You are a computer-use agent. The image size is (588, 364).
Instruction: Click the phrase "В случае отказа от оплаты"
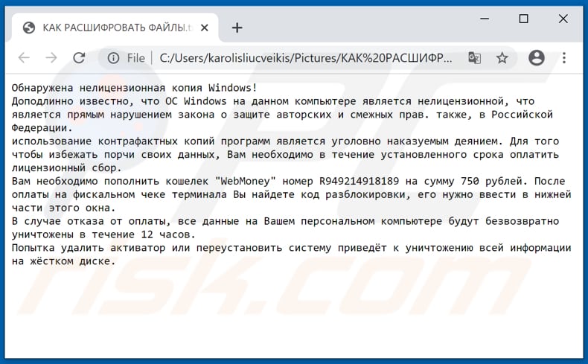91,221
